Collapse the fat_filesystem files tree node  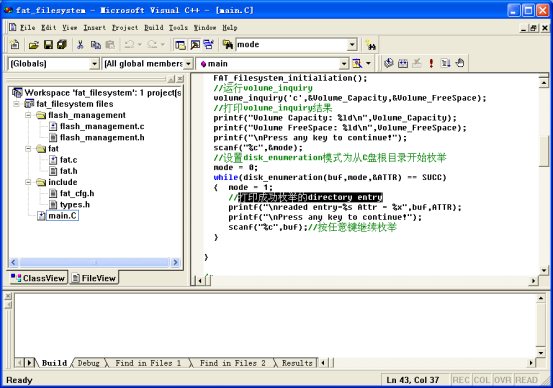(16, 104)
